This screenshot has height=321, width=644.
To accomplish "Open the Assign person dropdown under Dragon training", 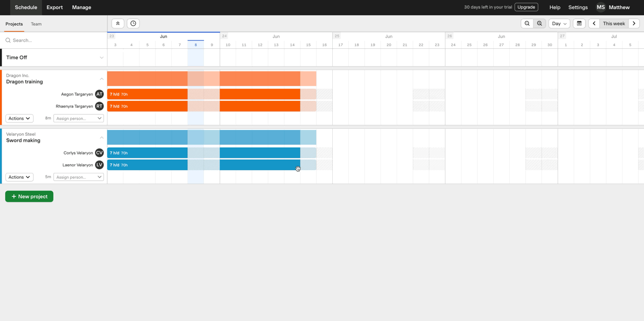I will 78,118.
